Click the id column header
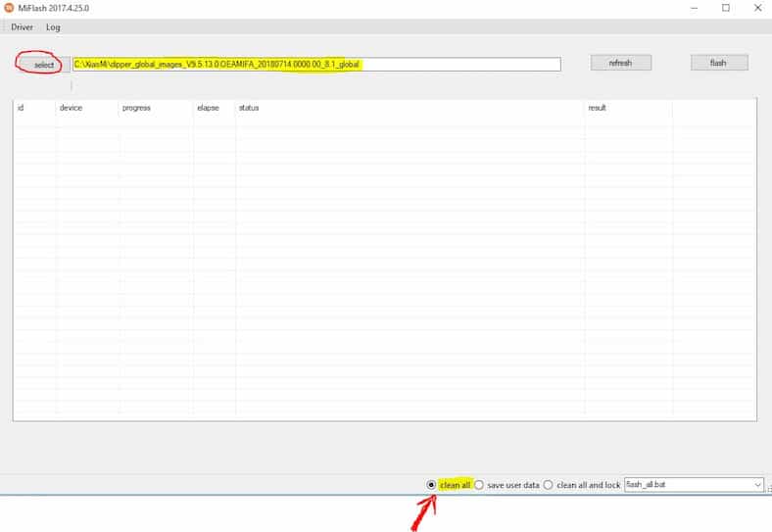 (x=21, y=108)
